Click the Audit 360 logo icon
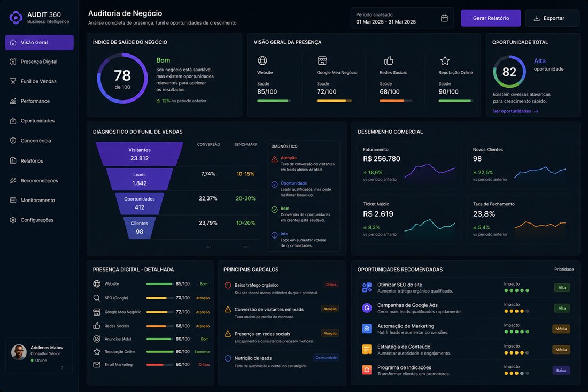Image resolution: width=588 pixels, height=392 pixels. pyautogui.click(x=16, y=18)
